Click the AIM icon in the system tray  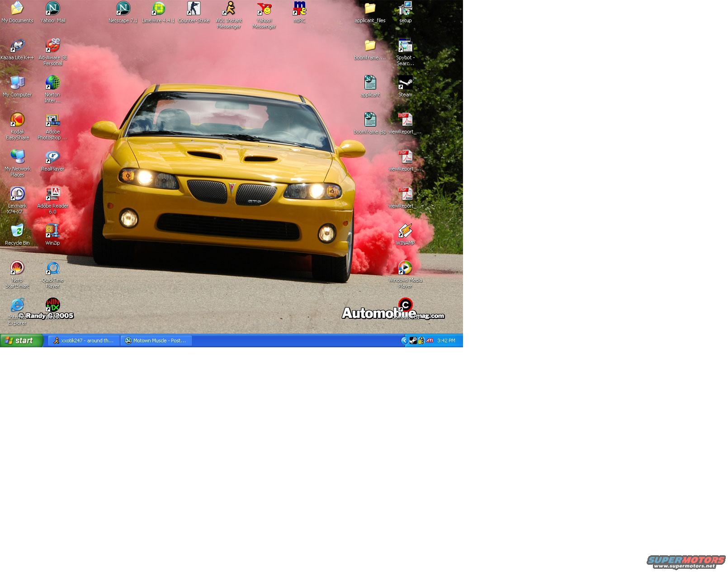[421, 340]
